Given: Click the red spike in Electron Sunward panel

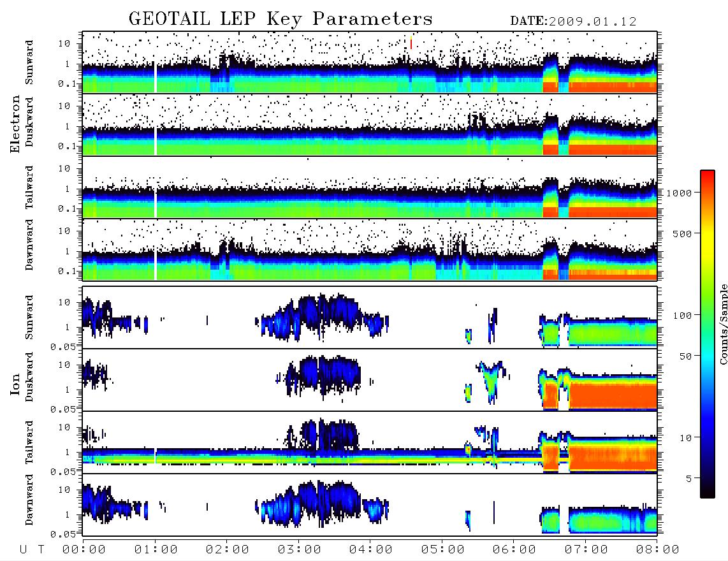Looking at the screenshot, I should coord(411,42).
